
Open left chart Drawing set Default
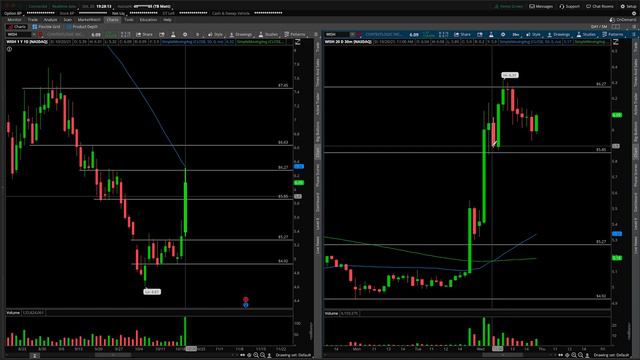293,356
